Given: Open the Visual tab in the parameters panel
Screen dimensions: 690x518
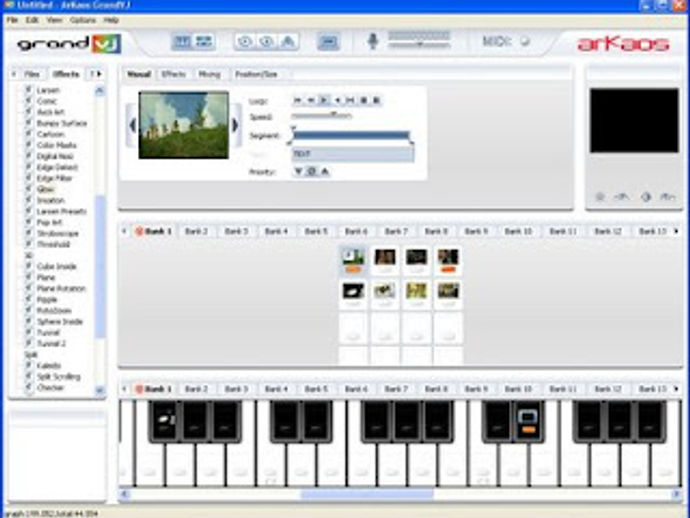Looking at the screenshot, I should tap(139, 74).
